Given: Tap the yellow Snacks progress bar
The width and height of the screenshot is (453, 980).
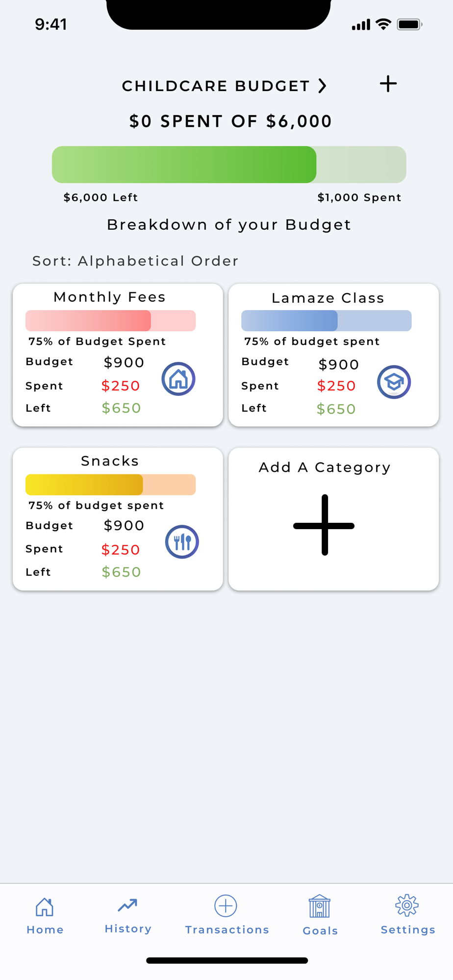Looking at the screenshot, I should (x=111, y=485).
